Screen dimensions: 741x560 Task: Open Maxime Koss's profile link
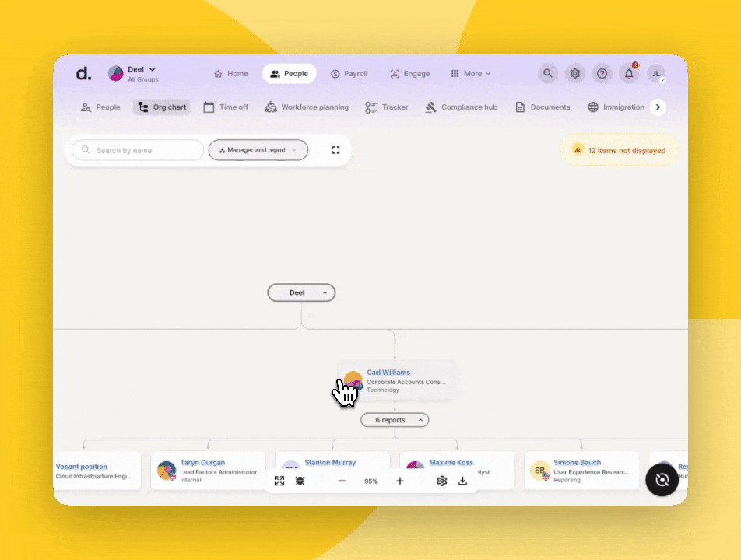[451, 462]
